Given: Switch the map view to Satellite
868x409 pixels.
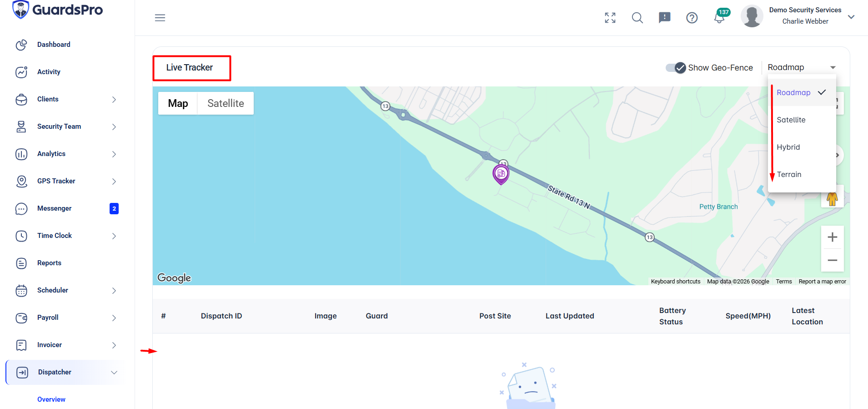Looking at the screenshot, I should coord(226,103).
